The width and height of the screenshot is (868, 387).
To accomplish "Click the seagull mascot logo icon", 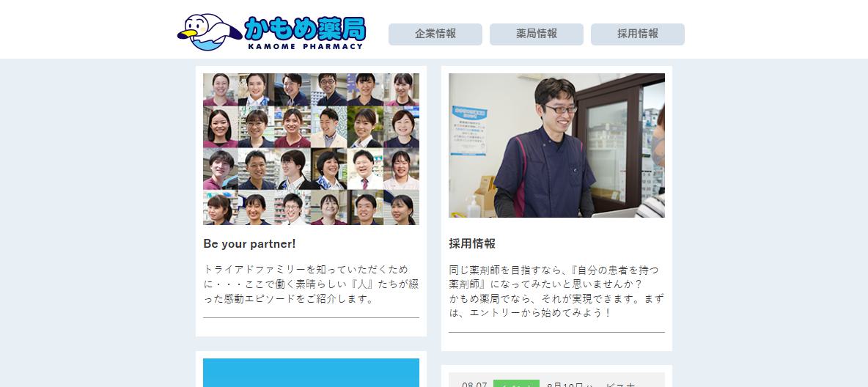I will pyautogui.click(x=209, y=32).
